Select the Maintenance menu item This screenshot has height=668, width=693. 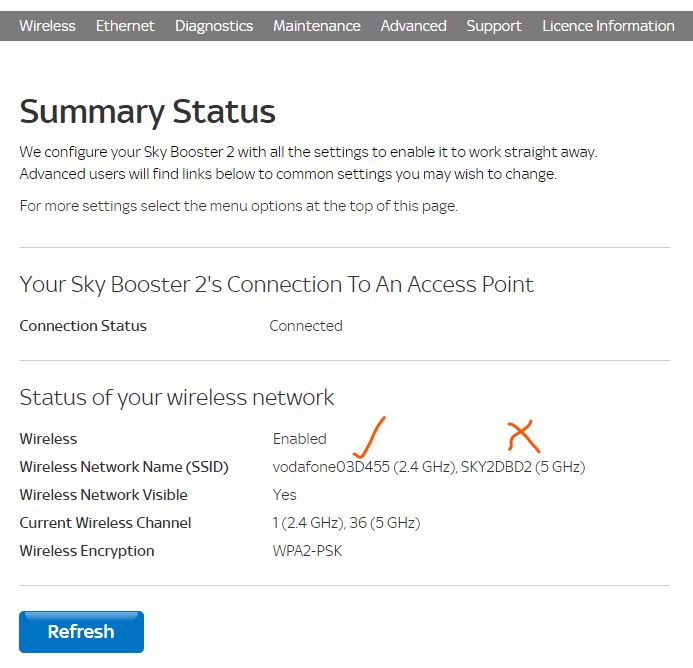click(316, 26)
